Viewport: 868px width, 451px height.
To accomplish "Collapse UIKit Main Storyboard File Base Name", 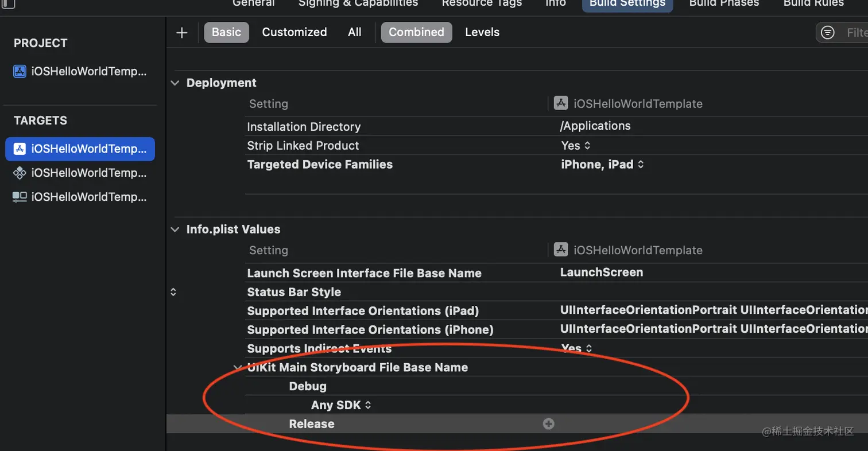I will pos(237,367).
